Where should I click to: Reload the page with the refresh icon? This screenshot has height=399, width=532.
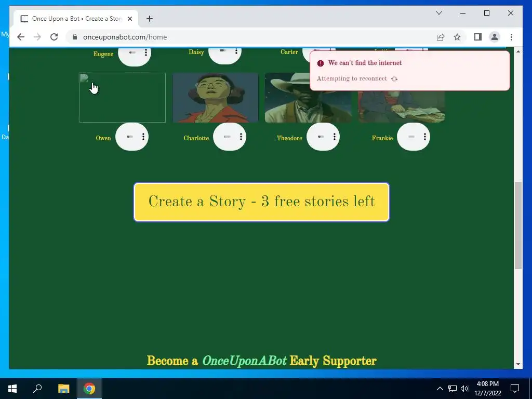coord(54,37)
